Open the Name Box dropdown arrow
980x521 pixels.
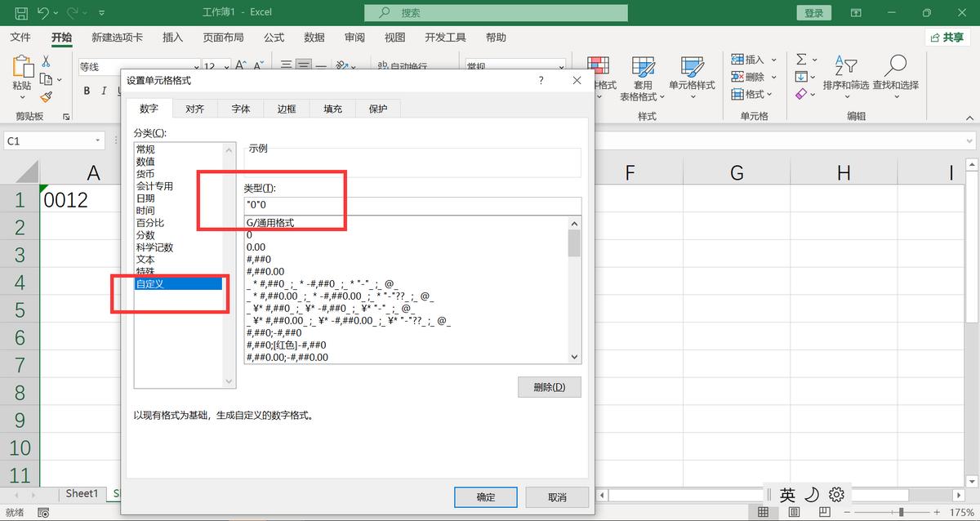[x=96, y=140]
